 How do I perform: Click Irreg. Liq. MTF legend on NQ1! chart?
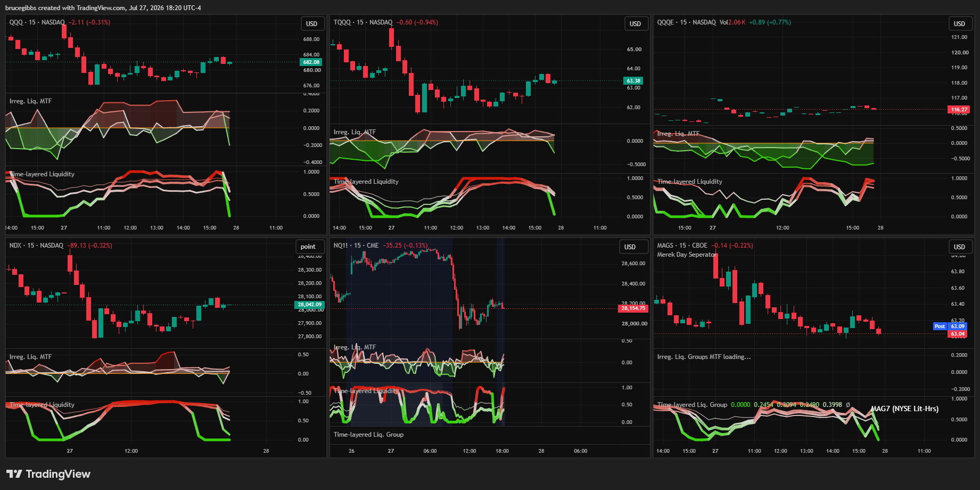pos(355,347)
